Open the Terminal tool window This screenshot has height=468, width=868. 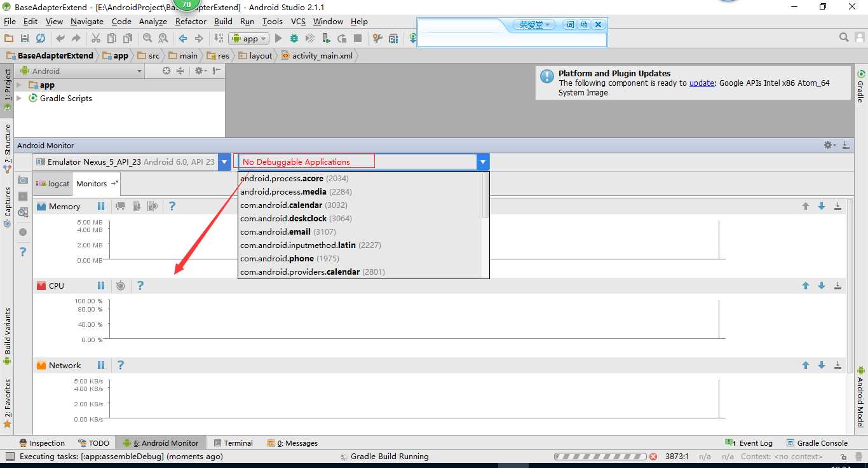click(x=233, y=443)
